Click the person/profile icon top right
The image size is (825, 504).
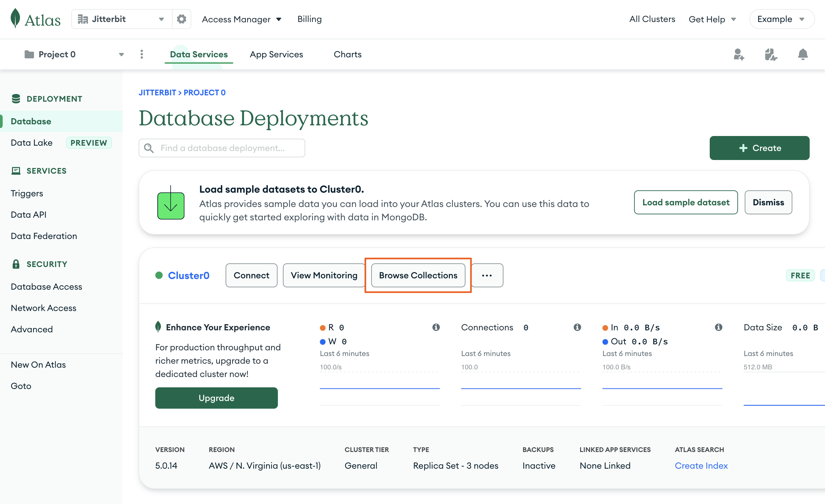click(738, 54)
